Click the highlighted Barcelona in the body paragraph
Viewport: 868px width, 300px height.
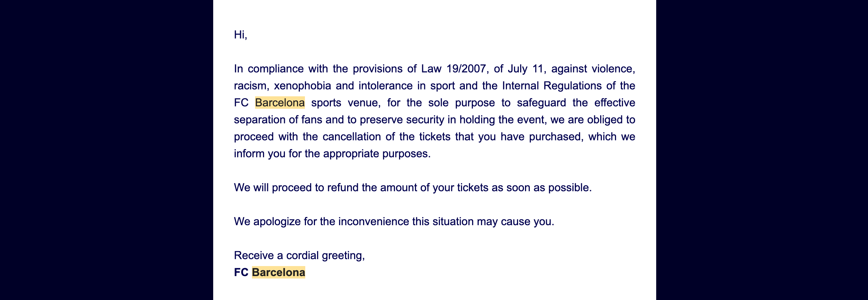(x=280, y=103)
